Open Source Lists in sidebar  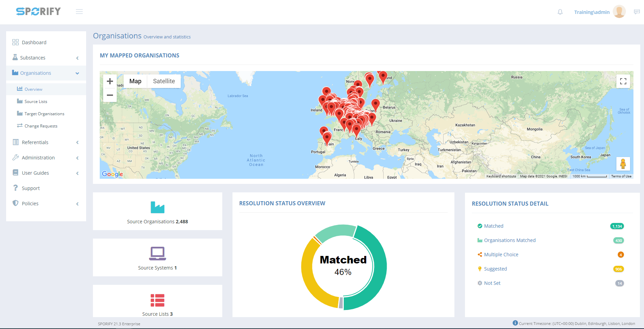coord(36,102)
